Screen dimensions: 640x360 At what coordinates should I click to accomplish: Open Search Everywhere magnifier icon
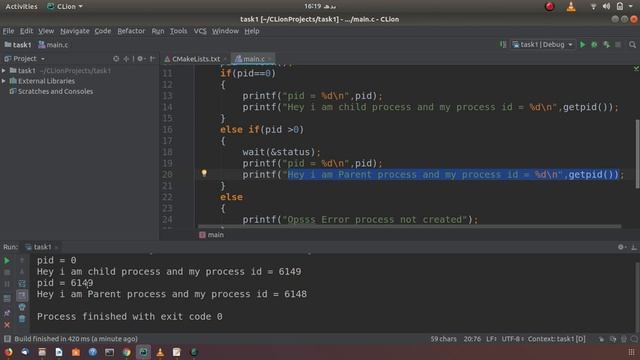coord(632,44)
